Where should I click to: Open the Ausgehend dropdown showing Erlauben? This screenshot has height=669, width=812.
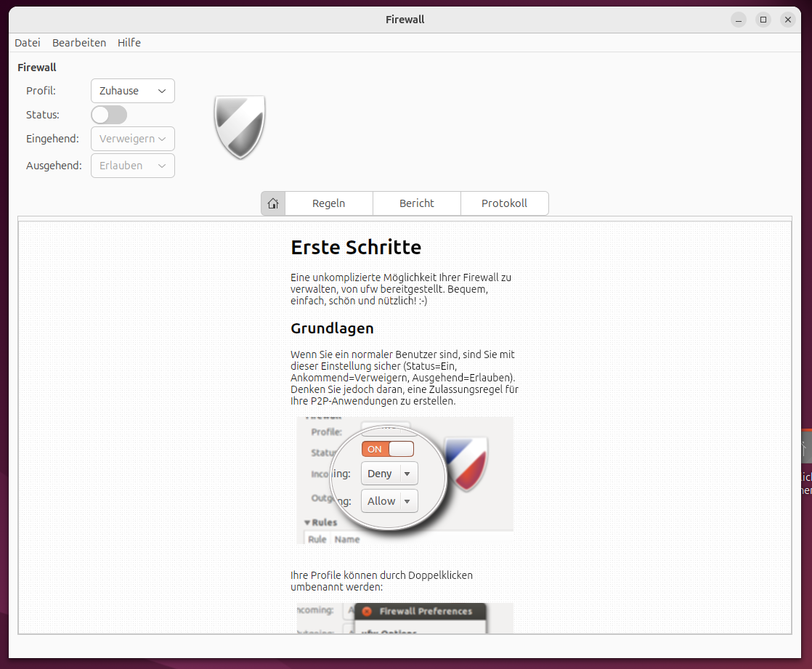click(132, 166)
